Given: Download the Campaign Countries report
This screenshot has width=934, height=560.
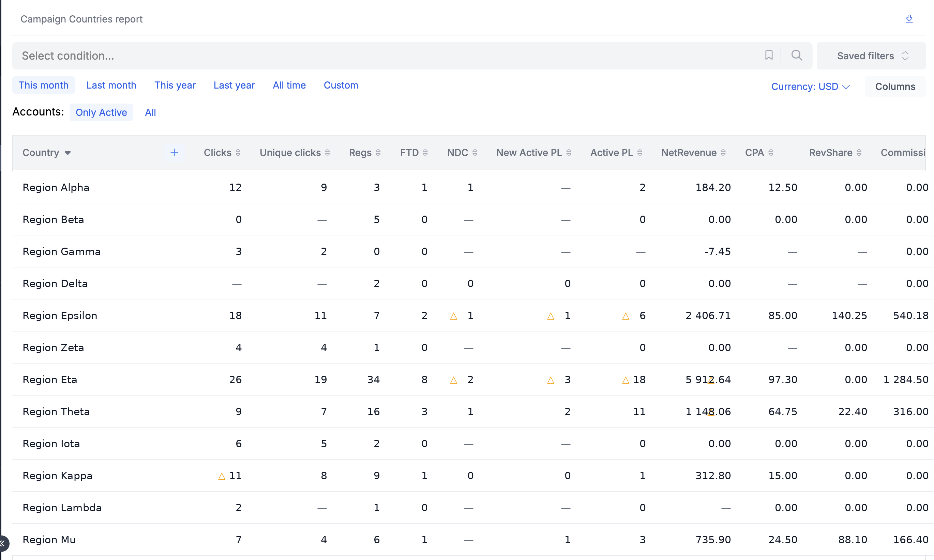Looking at the screenshot, I should [909, 19].
